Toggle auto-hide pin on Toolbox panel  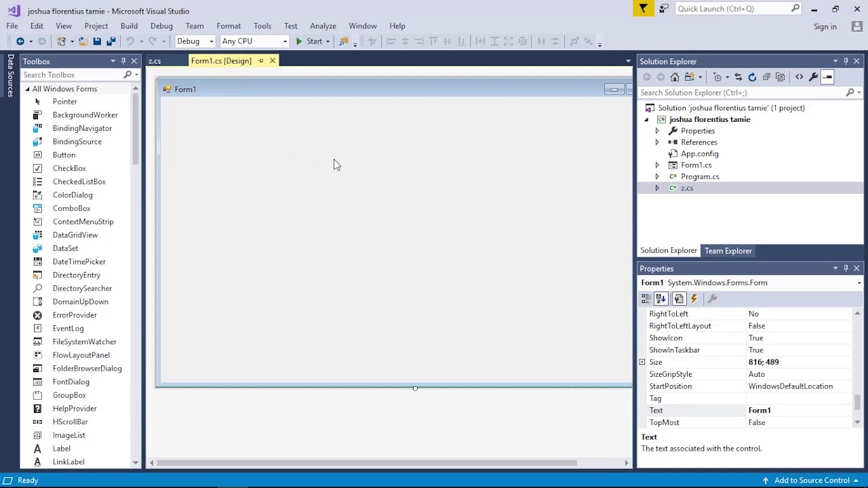point(123,61)
